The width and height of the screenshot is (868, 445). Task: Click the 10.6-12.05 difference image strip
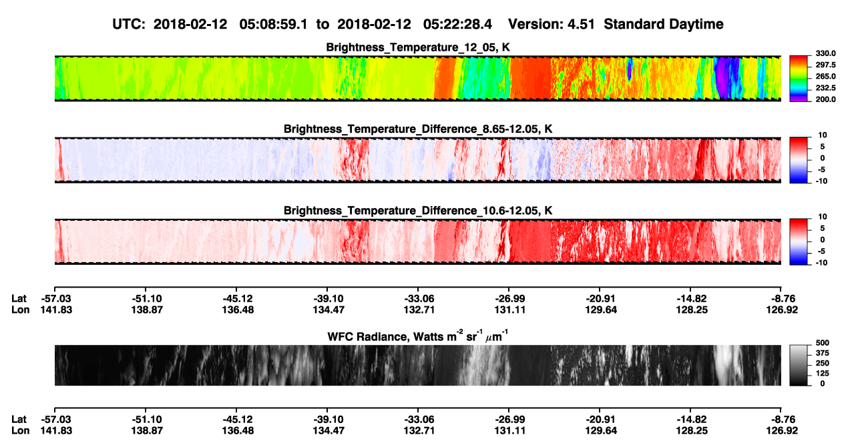417,242
